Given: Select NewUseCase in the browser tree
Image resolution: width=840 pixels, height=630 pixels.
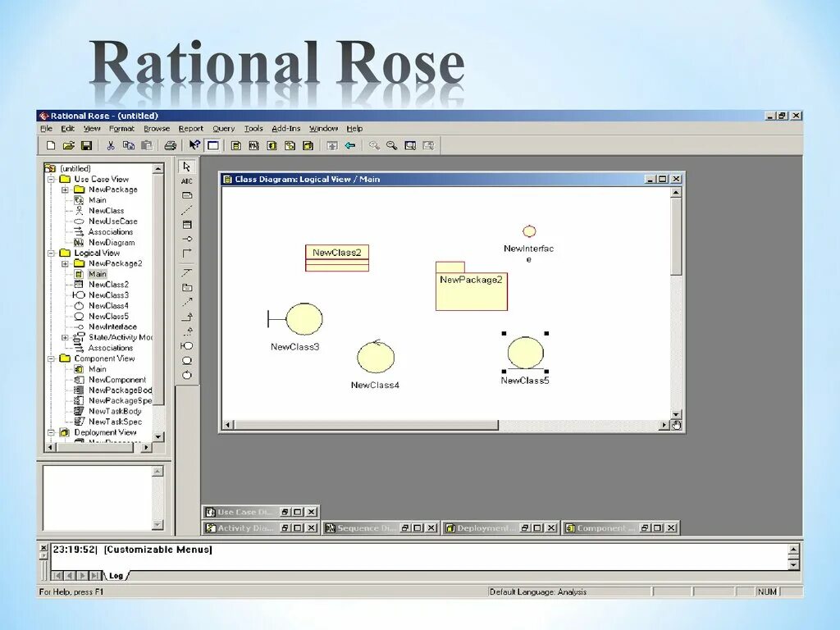Looking at the screenshot, I should [113, 221].
